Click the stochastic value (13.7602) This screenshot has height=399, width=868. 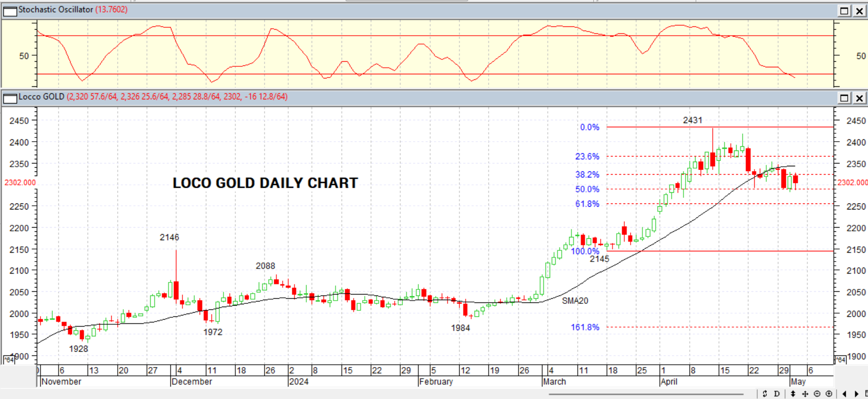pyautogui.click(x=111, y=10)
